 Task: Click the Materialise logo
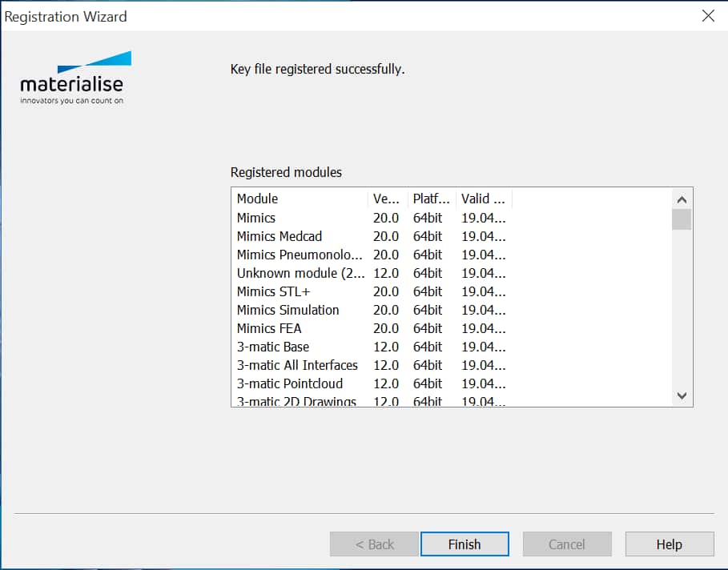point(74,76)
